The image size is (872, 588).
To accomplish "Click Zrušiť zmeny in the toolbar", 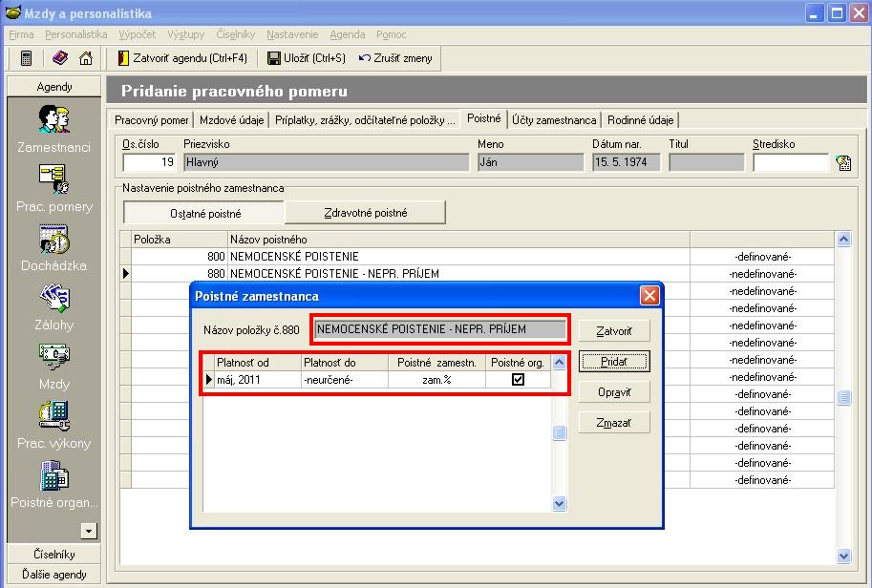I will click(395, 58).
